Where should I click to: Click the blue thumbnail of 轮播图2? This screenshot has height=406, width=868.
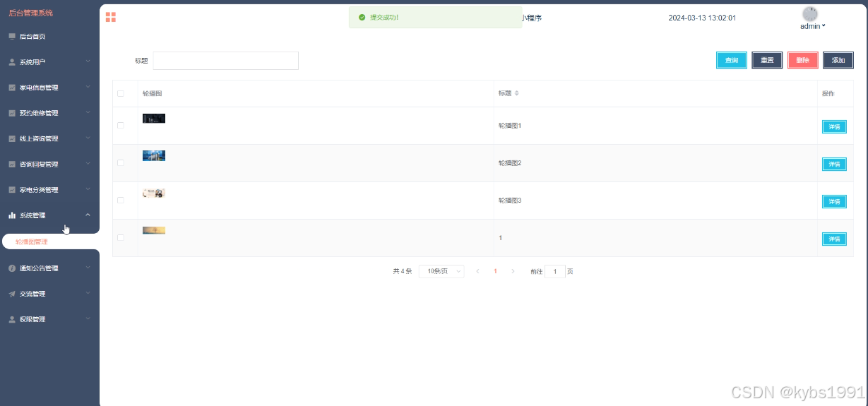154,155
